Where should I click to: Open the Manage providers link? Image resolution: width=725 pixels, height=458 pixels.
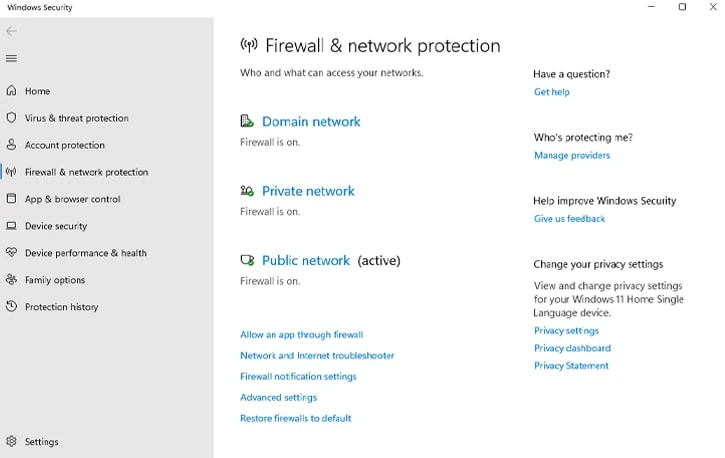572,155
